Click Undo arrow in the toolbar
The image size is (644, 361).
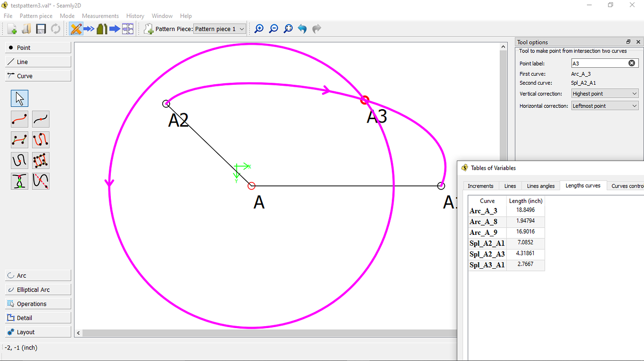click(x=302, y=28)
